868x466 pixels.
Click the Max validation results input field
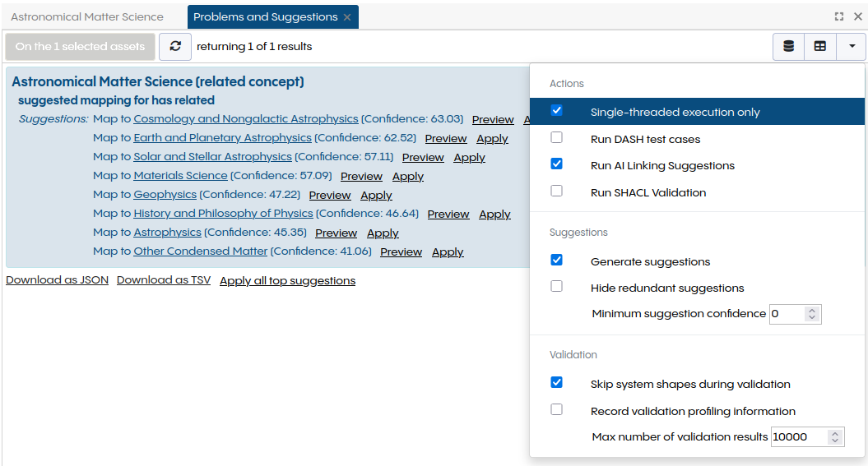click(x=798, y=437)
